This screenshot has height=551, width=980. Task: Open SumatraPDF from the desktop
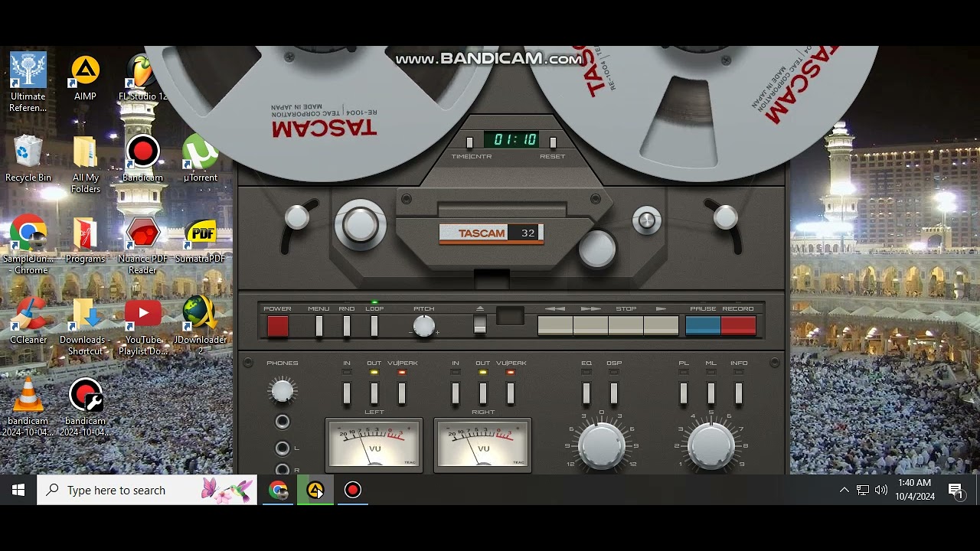[201, 240]
